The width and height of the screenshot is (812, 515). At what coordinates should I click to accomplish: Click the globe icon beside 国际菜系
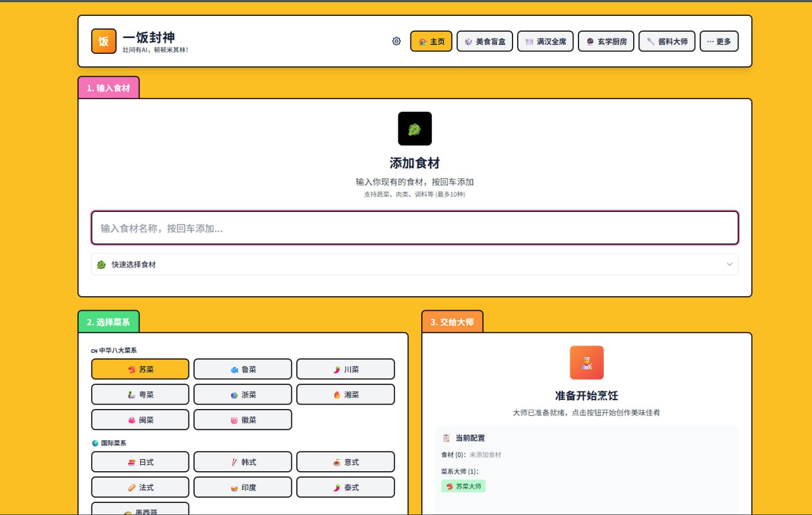95,443
